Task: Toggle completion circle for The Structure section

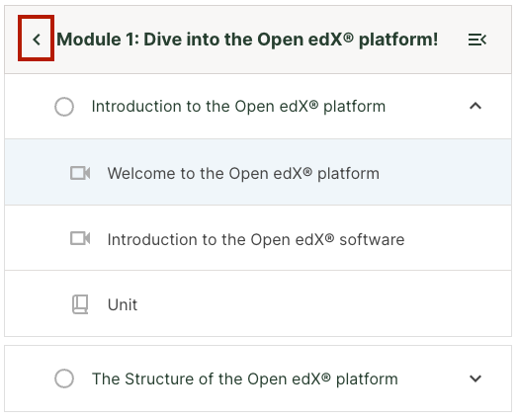Action: 64,378
